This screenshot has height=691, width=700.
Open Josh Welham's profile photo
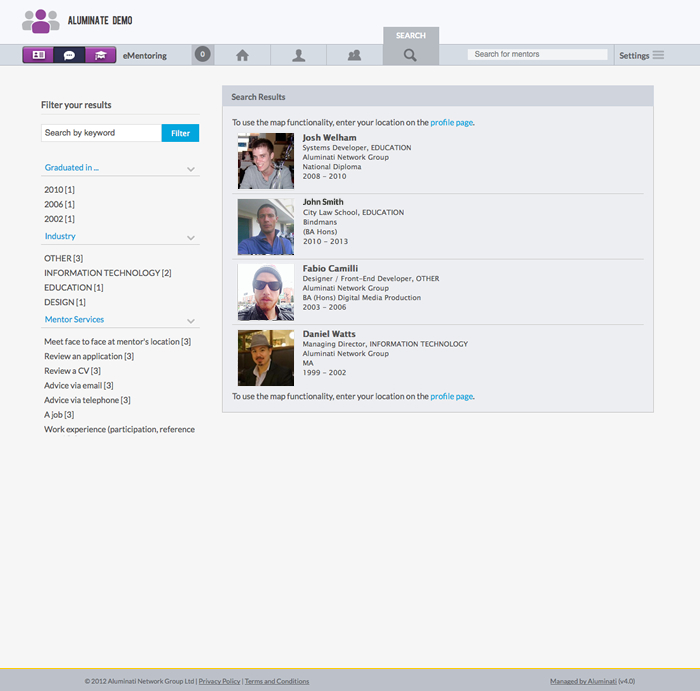pos(266,161)
